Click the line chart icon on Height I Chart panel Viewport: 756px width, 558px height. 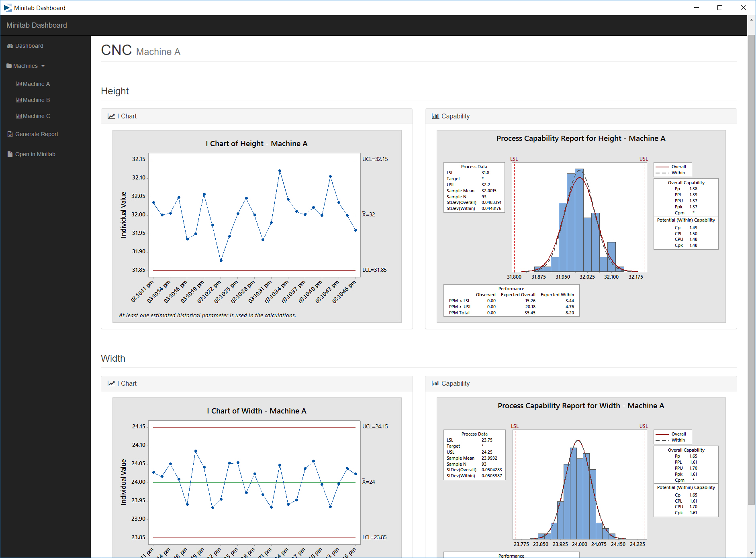(111, 116)
